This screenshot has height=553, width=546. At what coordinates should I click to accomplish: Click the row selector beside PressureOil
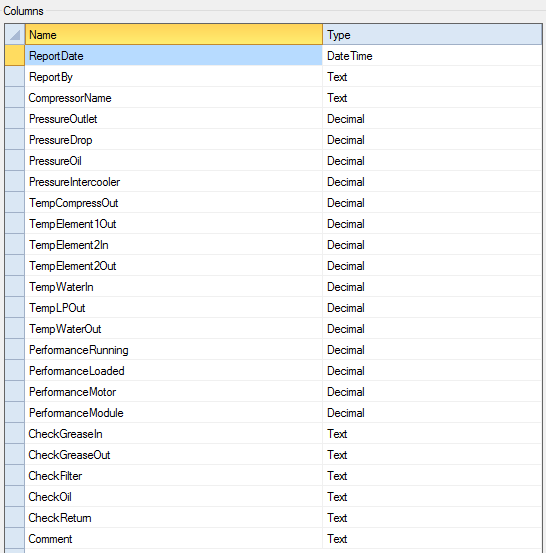[15, 160]
